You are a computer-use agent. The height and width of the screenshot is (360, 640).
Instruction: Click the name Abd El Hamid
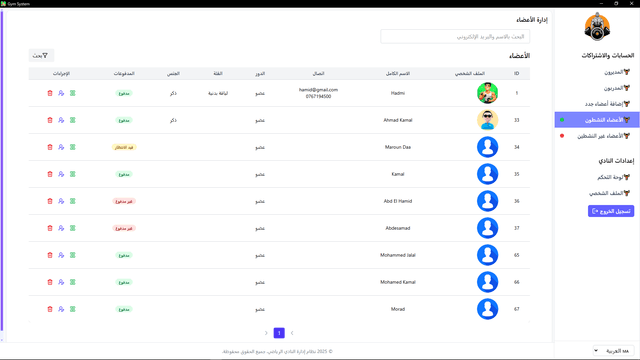[x=398, y=201]
